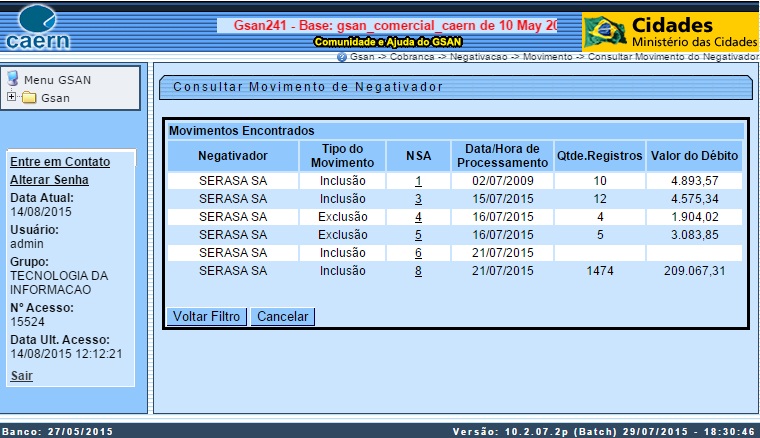
Task: Click the Menu GSAN computer icon
Action: (13, 78)
